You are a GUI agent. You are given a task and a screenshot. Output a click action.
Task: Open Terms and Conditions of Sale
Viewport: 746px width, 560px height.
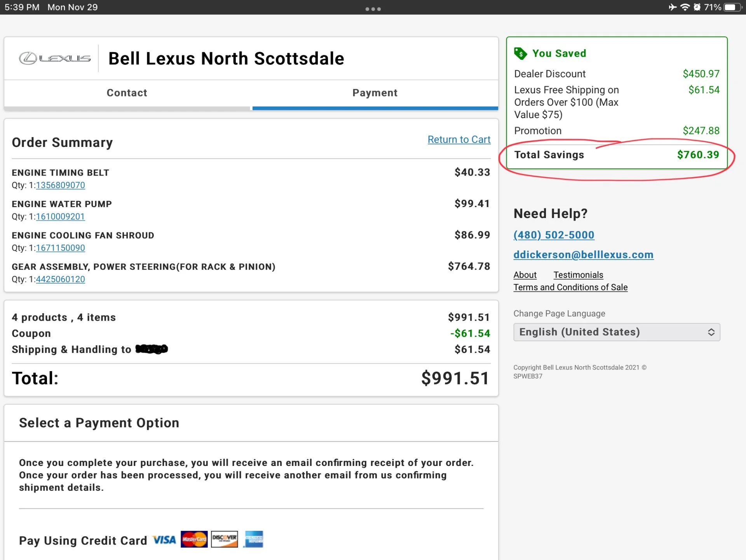click(x=570, y=288)
